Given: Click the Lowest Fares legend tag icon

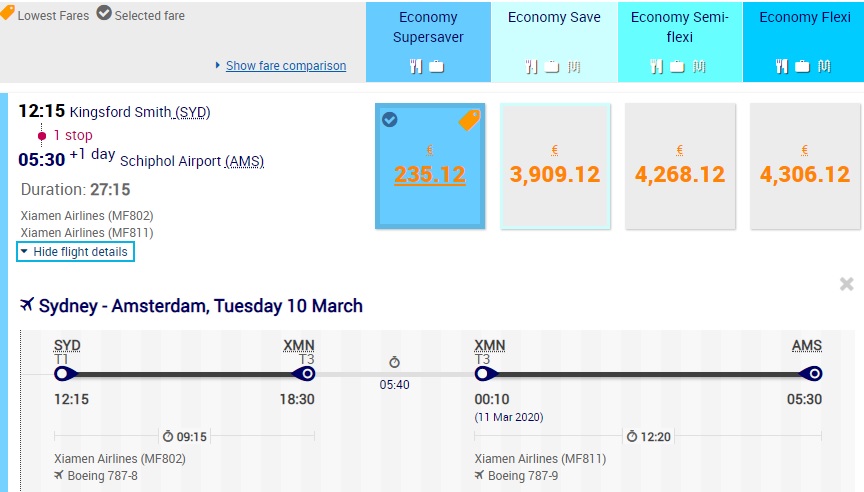Looking at the screenshot, I should coord(7,13).
